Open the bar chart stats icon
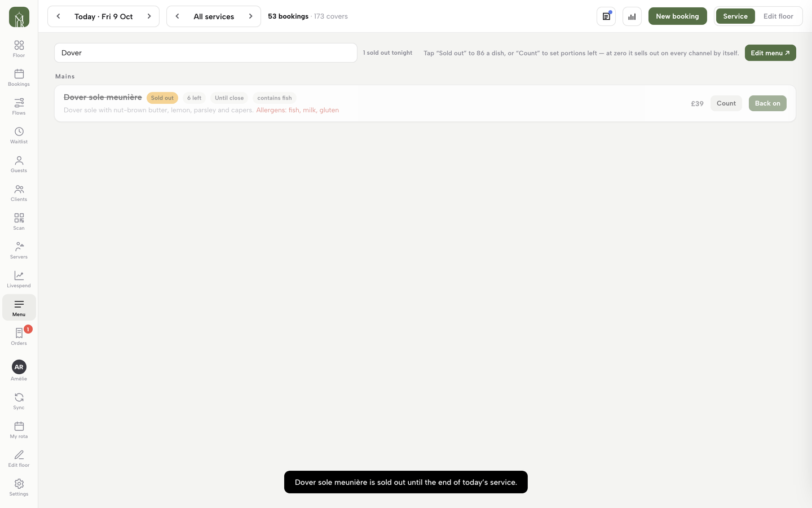The height and width of the screenshot is (508, 812). tap(632, 16)
